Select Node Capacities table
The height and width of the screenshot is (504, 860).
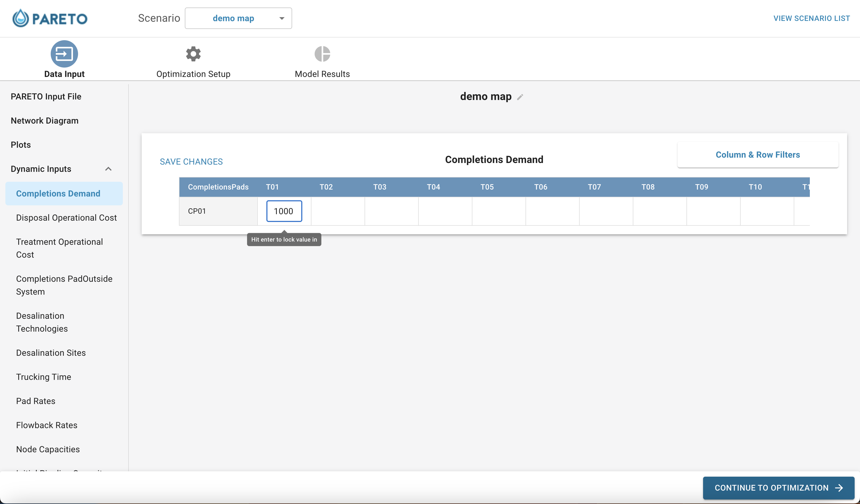coord(48,449)
